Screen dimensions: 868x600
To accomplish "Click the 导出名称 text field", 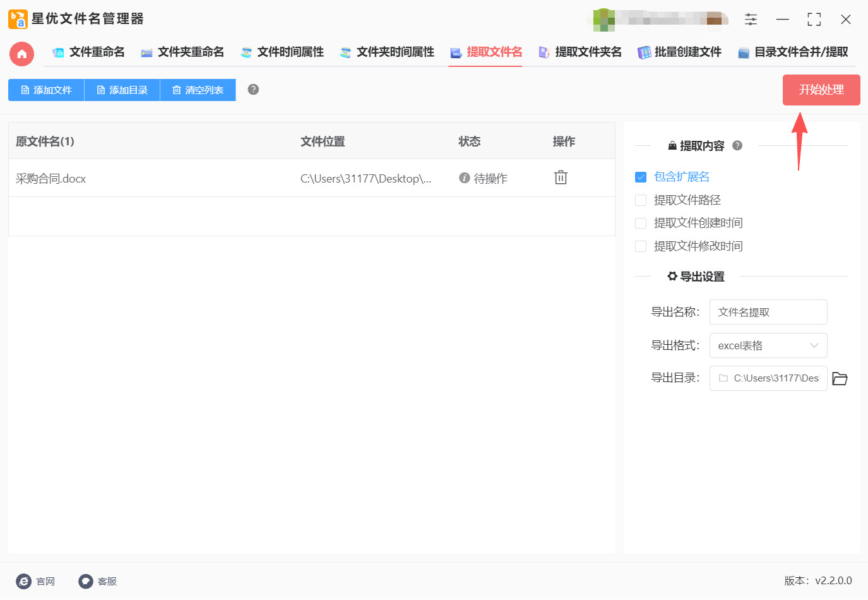I will pos(768,312).
